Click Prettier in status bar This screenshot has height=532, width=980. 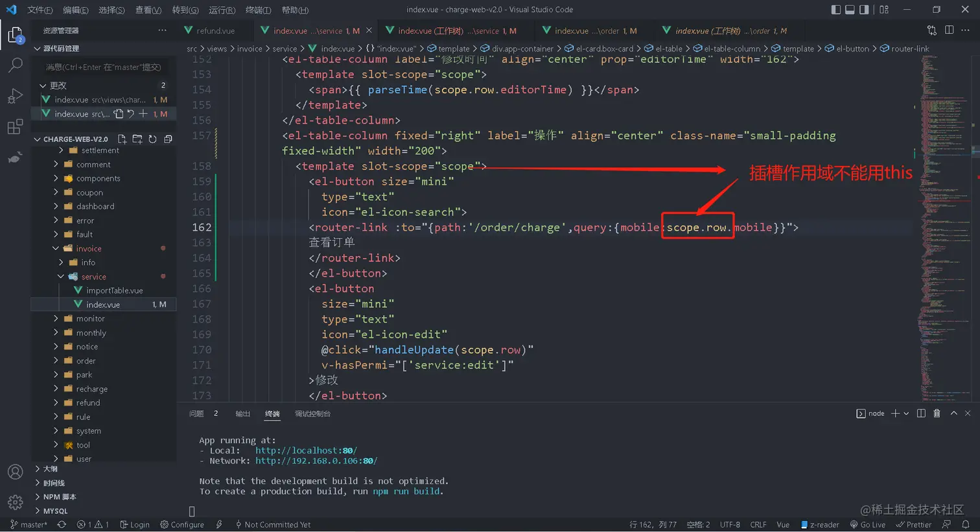tap(914, 525)
